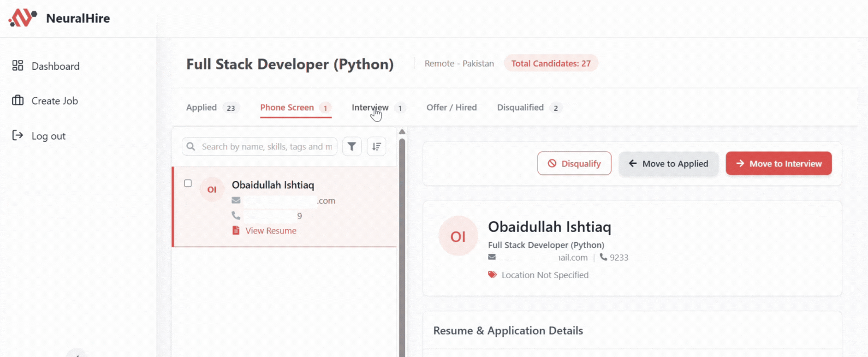Image resolution: width=868 pixels, height=357 pixels.
Task: Open the Interview tab
Action: coord(370,107)
